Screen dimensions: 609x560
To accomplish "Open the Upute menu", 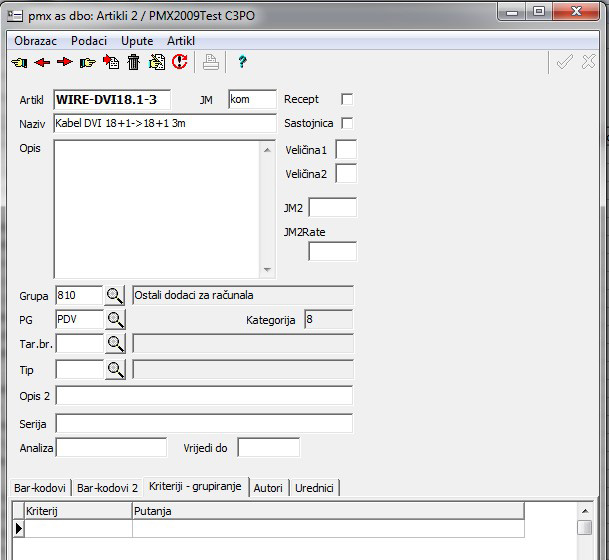I will [137, 41].
